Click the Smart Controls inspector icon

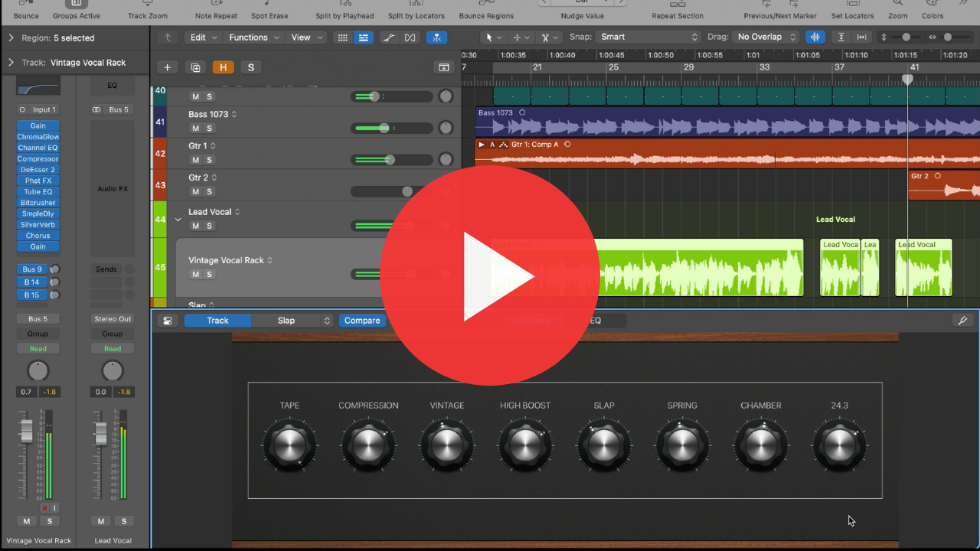click(x=168, y=321)
